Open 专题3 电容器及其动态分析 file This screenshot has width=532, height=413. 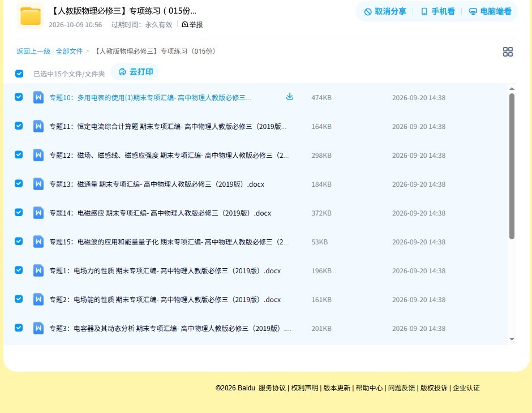(x=170, y=328)
